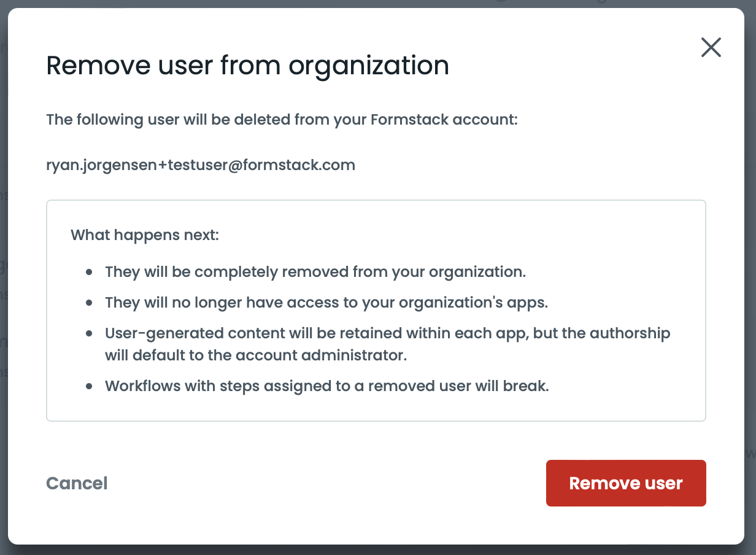Click the bullet before "They will be completely removed"
Image resolution: width=756 pixels, height=555 pixels.
pos(90,272)
